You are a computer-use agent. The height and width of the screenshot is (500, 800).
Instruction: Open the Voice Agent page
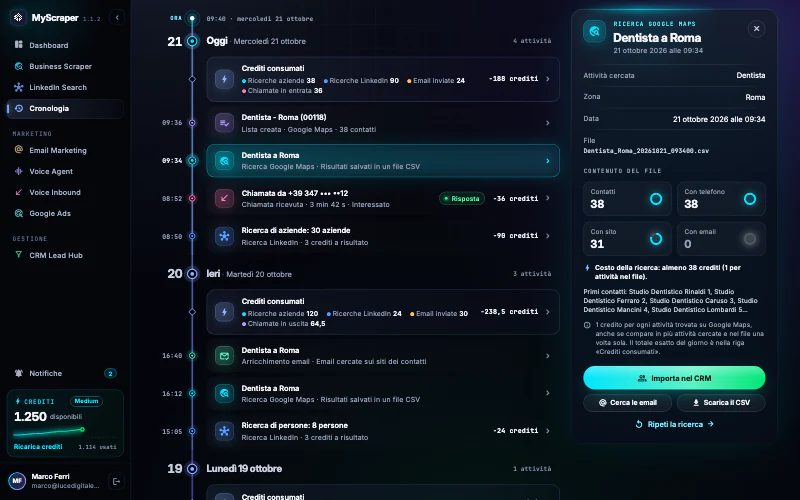tap(65, 171)
